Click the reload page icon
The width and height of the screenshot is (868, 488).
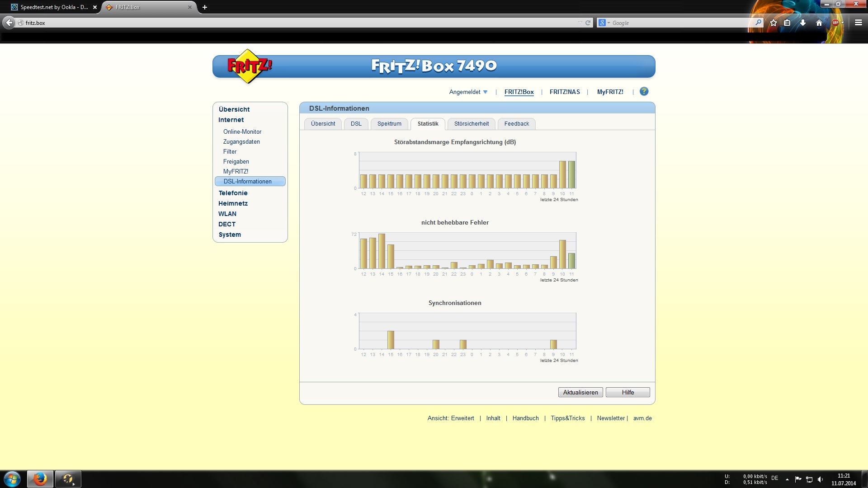click(x=588, y=23)
